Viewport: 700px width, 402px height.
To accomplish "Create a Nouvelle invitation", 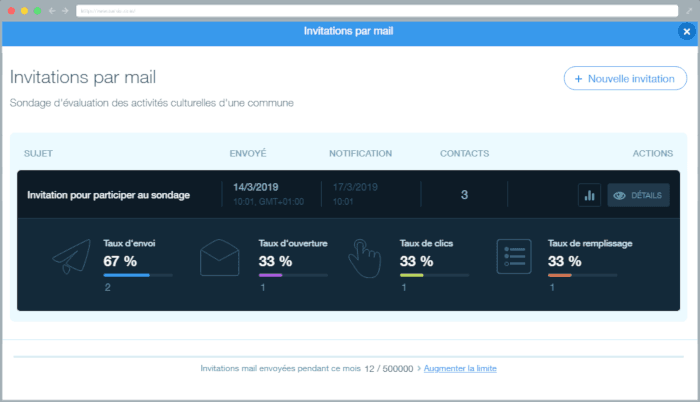I will coord(625,78).
